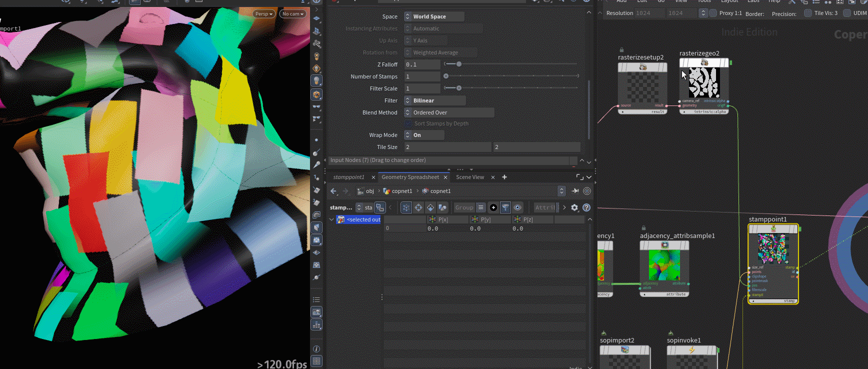
Task: Click the first Tile Size value field
Action: [447, 147]
